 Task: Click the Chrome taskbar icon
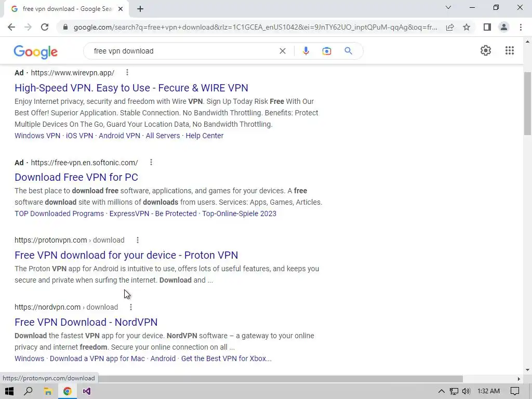pos(67,391)
